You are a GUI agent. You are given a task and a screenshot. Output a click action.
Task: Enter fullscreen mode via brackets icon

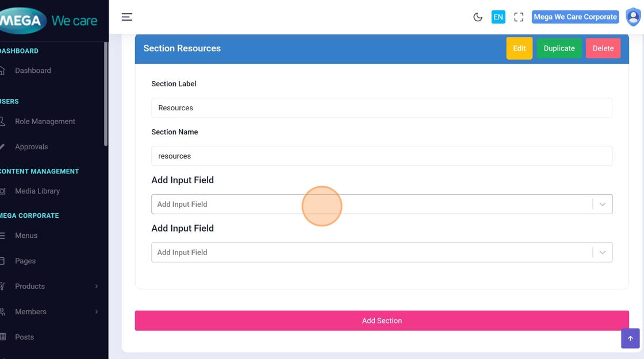(x=519, y=17)
